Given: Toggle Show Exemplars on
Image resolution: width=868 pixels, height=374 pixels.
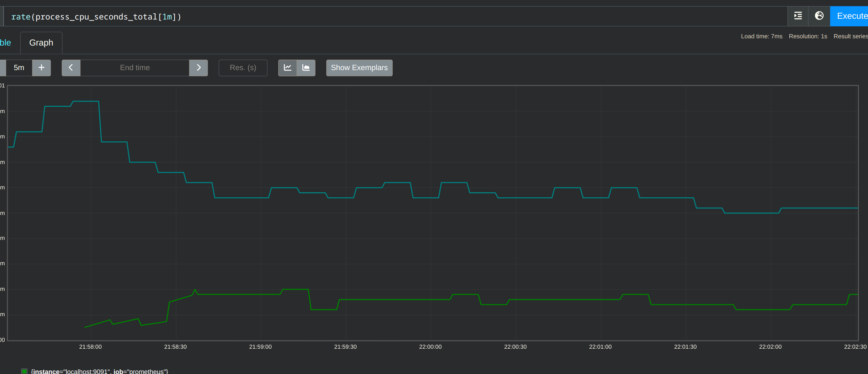Looking at the screenshot, I should point(359,68).
